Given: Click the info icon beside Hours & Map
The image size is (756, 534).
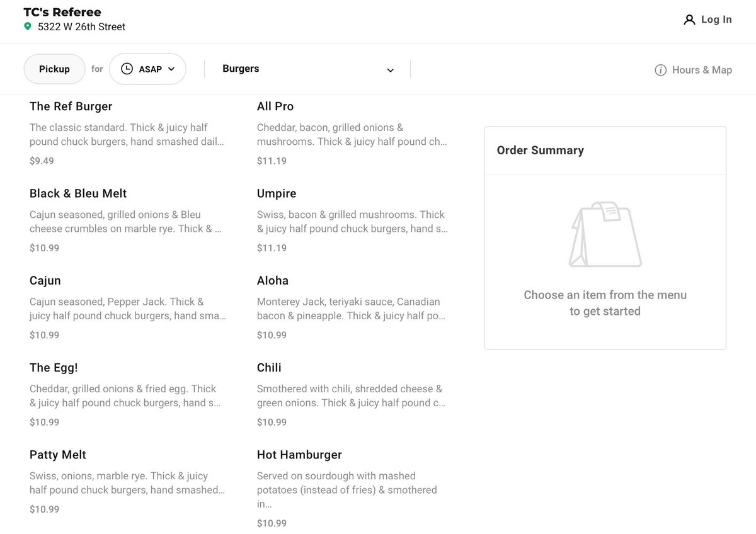Looking at the screenshot, I should 660,70.
